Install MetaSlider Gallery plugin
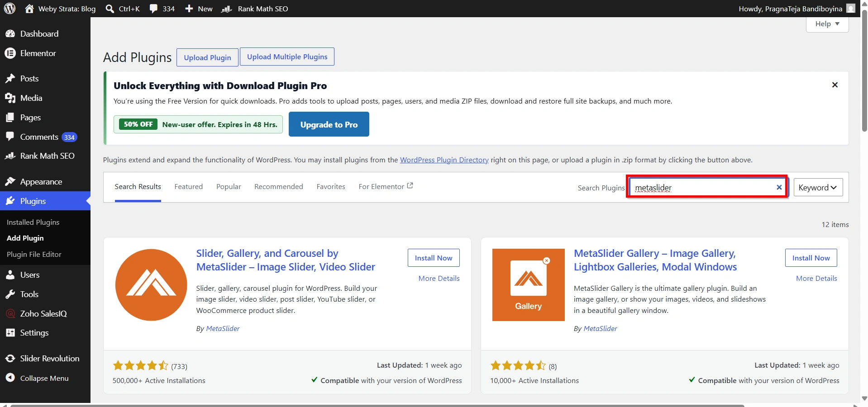Image resolution: width=868 pixels, height=407 pixels. [811, 258]
